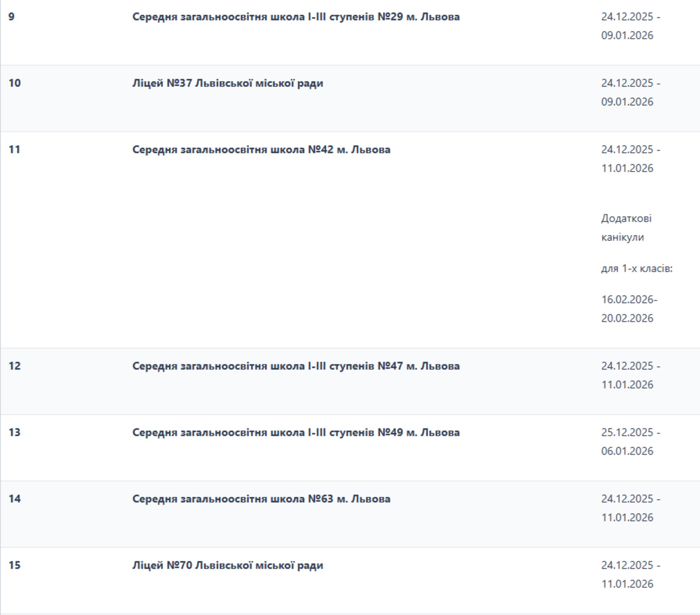The height and width of the screenshot is (615, 700).
Task: Select Ліцей №37 Львівської міської ради
Action: 227,83
